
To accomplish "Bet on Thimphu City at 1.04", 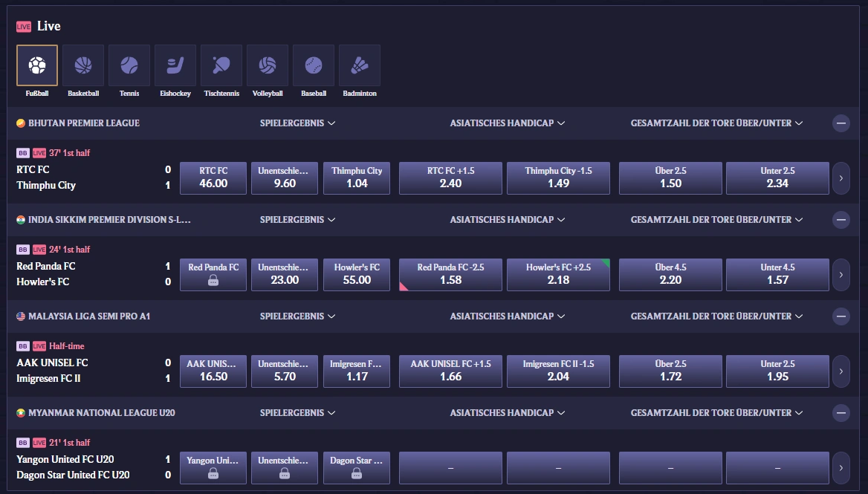I will (357, 178).
